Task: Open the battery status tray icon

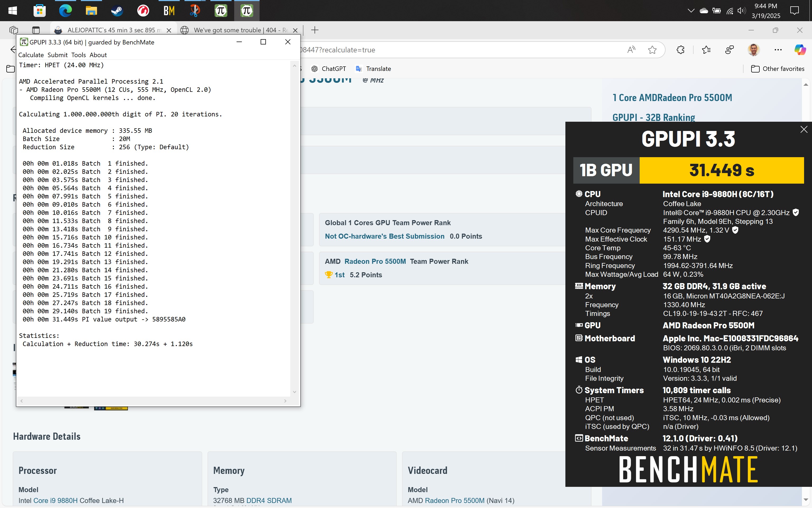Action: (716, 11)
